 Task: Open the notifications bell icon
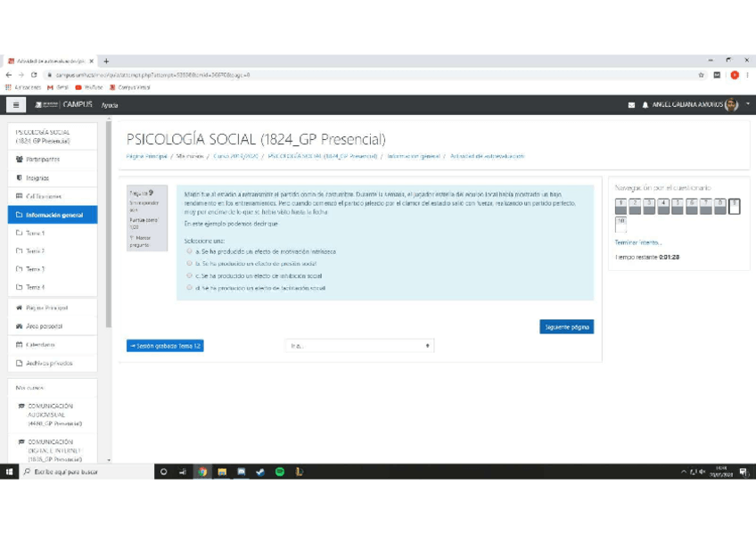[x=645, y=104]
